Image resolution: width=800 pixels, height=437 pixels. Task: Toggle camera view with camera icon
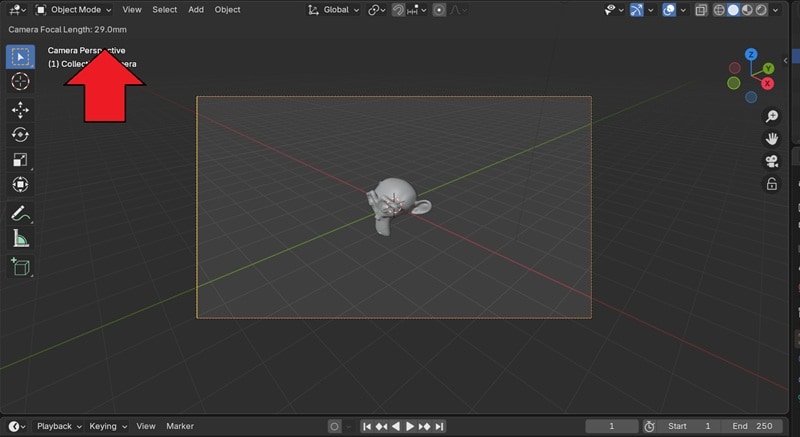tap(772, 161)
